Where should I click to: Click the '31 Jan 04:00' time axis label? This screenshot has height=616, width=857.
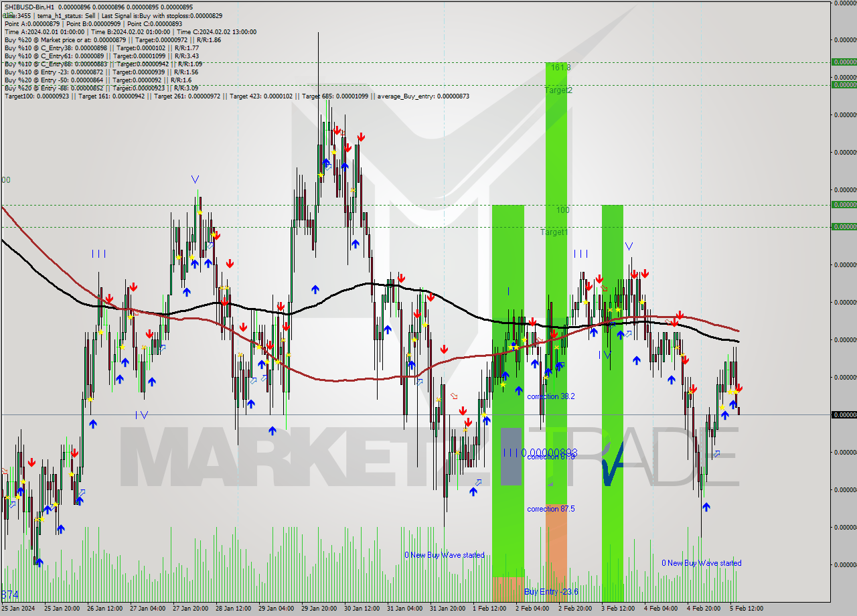[405, 609]
